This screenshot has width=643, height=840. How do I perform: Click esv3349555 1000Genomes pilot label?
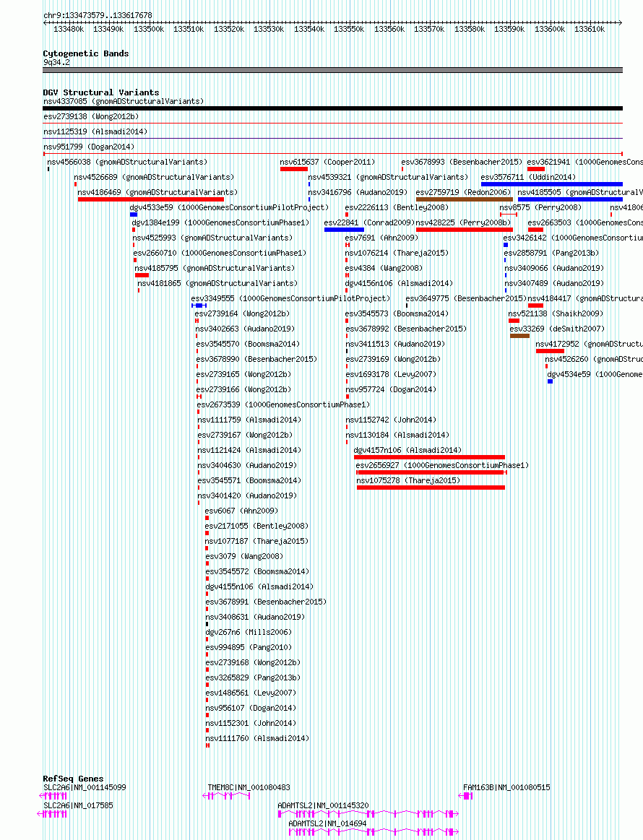290,298
